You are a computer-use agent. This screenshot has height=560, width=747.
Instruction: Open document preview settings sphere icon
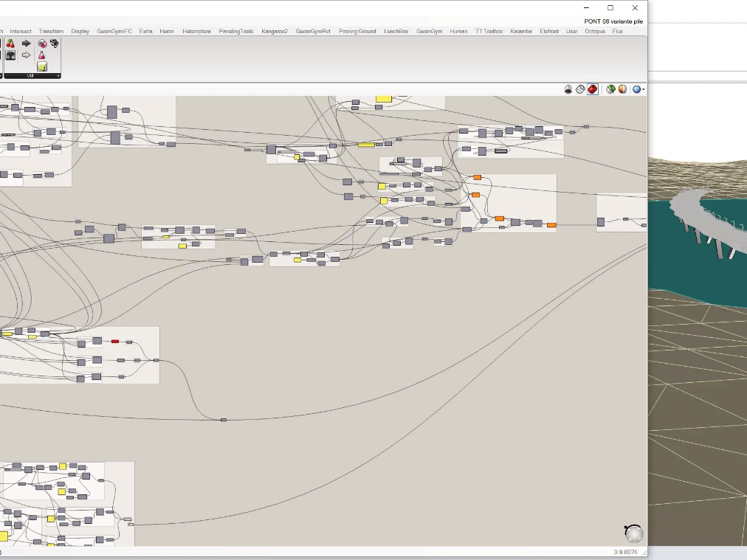click(622, 89)
